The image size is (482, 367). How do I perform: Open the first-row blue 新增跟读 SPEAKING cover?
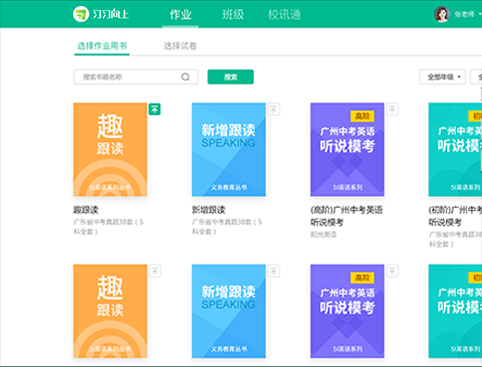point(229,150)
